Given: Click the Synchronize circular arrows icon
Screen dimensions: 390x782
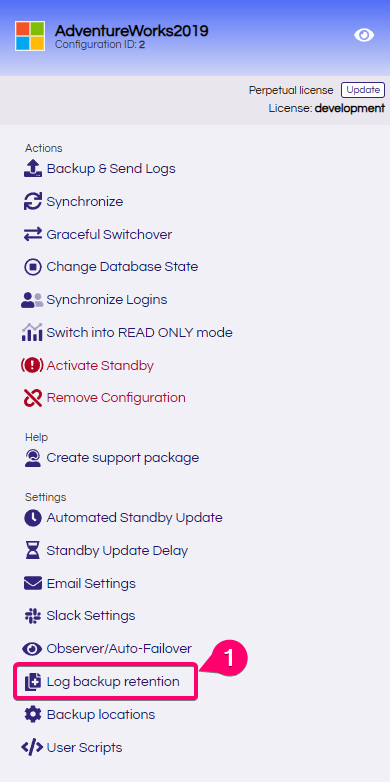Looking at the screenshot, I should click(x=33, y=201).
